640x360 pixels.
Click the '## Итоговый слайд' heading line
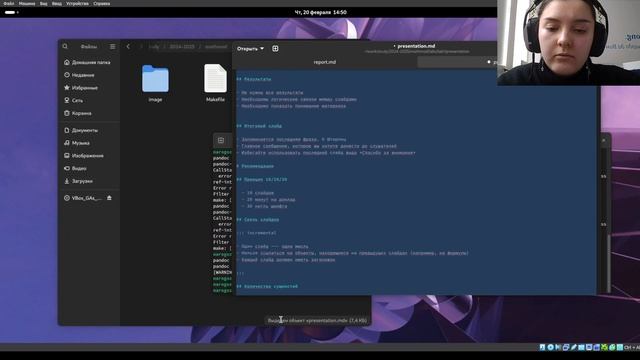pos(259,126)
